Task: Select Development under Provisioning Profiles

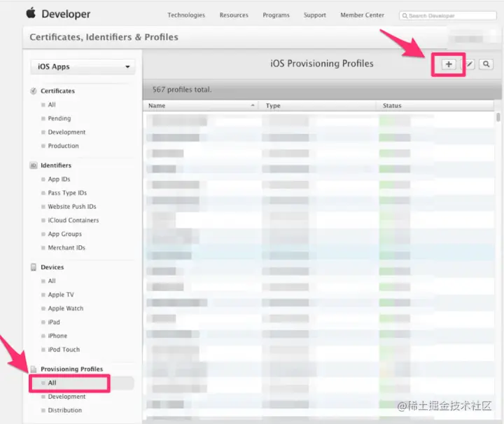Action: pos(66,397)
